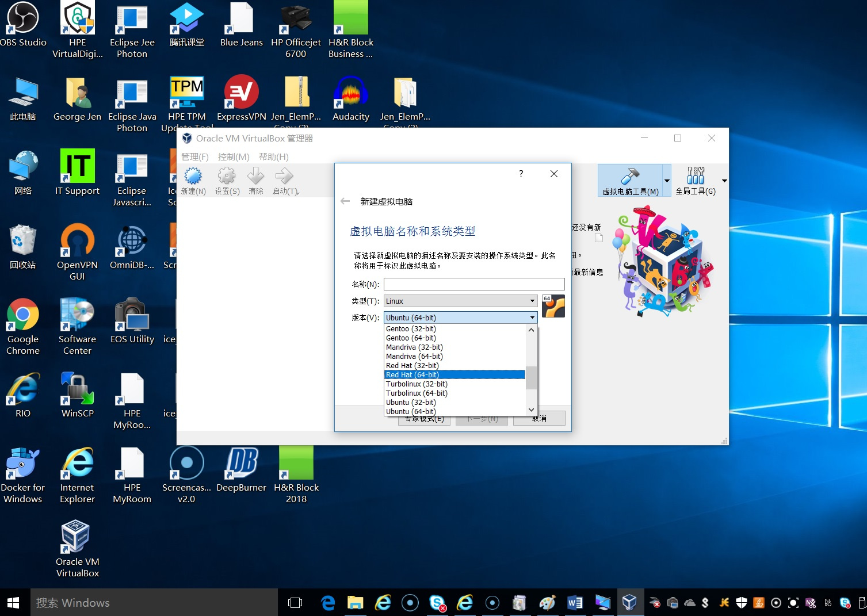Open OpenVPN GUI desktop shortcut
The height and width of the screenshot is (616, 867).
tap(77, 252)
